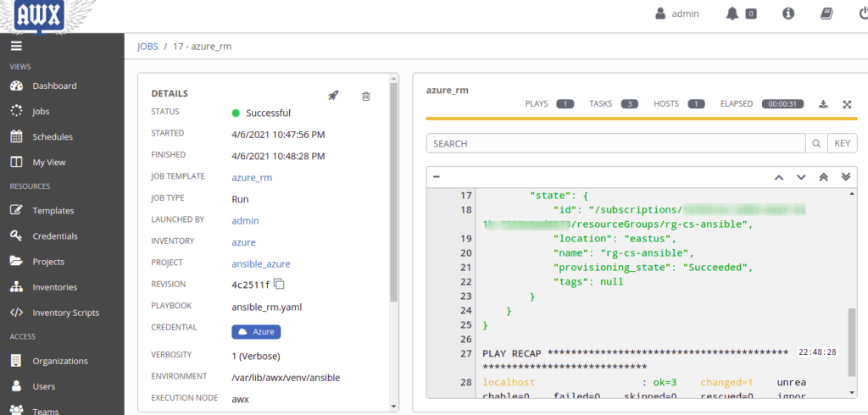
Task: Open the ansible_azure project link
Action: point(261,264)
